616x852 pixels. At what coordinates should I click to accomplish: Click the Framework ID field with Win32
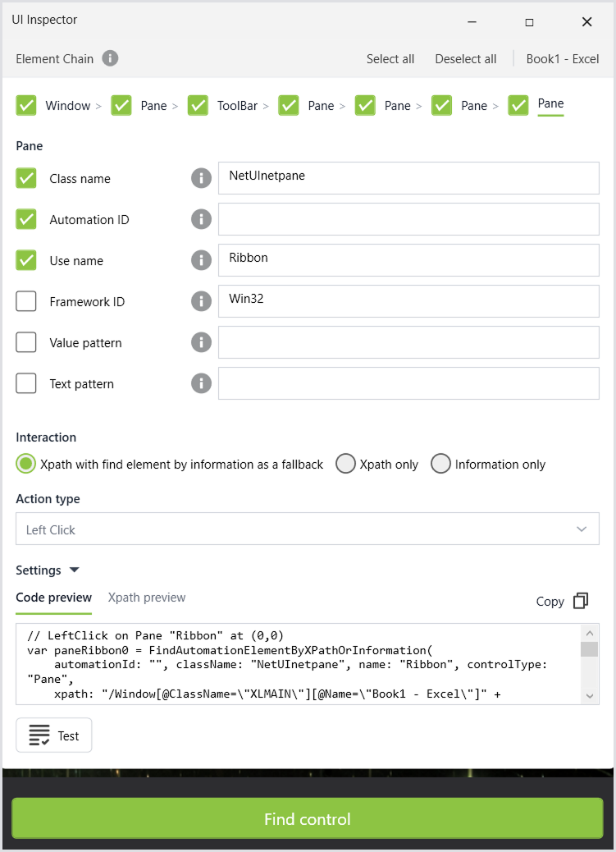click(x=408, y=301)
